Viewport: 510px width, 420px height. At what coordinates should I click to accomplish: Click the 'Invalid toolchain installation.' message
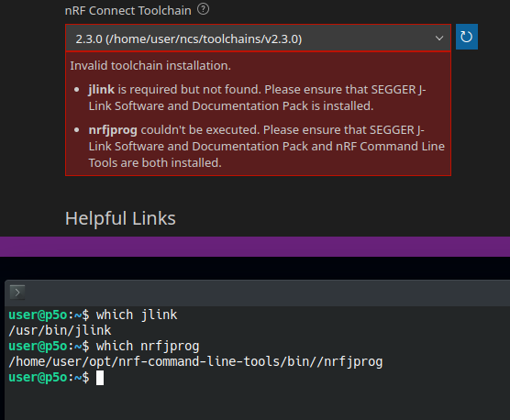(x=150, y=66)
